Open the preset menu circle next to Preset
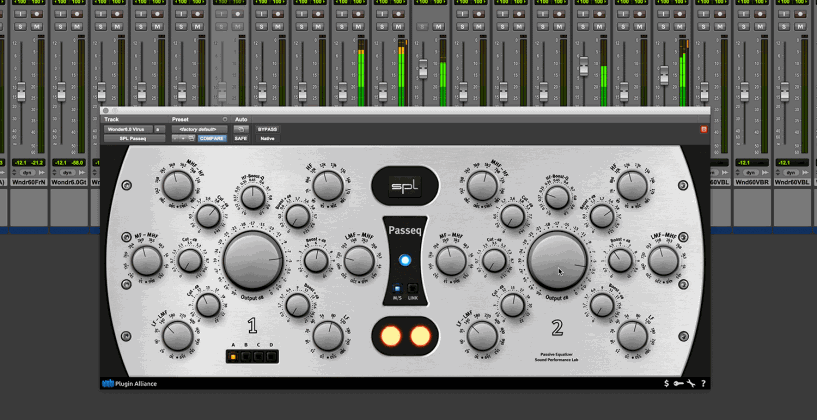 coord(225,119)
